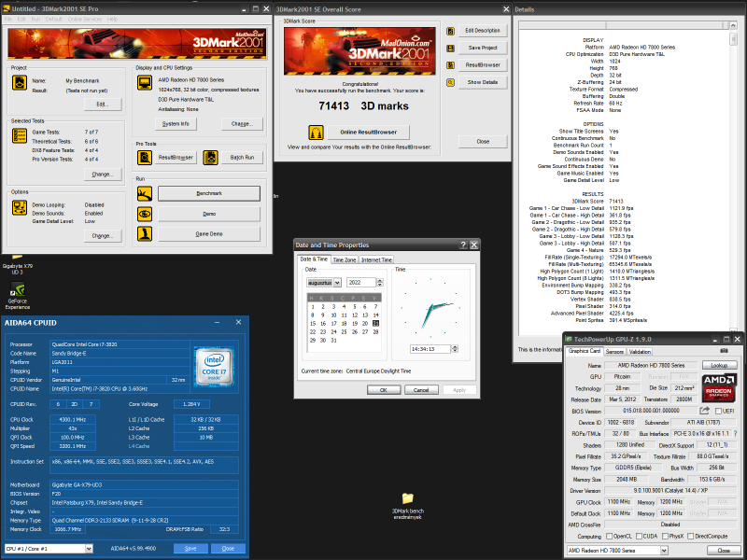Click the GPU-Z title bar app icon

(569, 339)
